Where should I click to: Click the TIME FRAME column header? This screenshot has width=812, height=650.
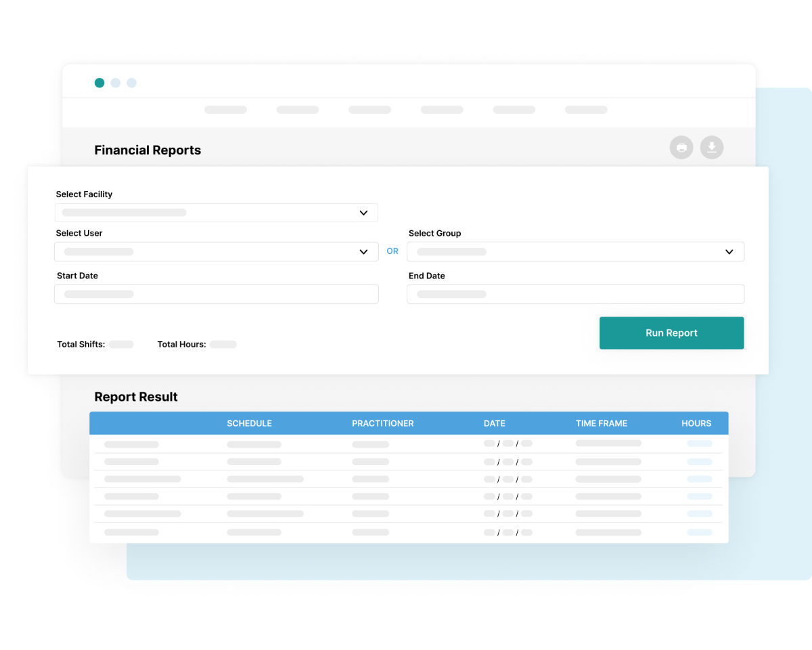pos(602,423)
